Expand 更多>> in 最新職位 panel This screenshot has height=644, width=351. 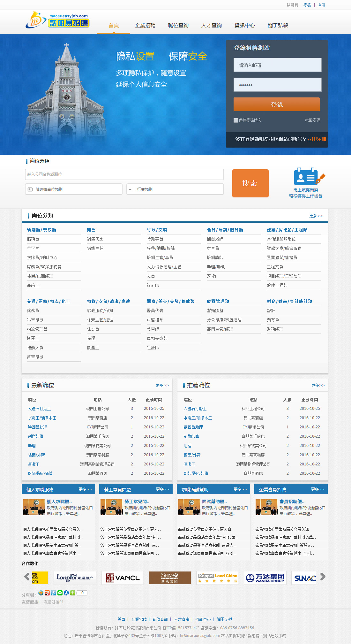click(x=162, y=386)
